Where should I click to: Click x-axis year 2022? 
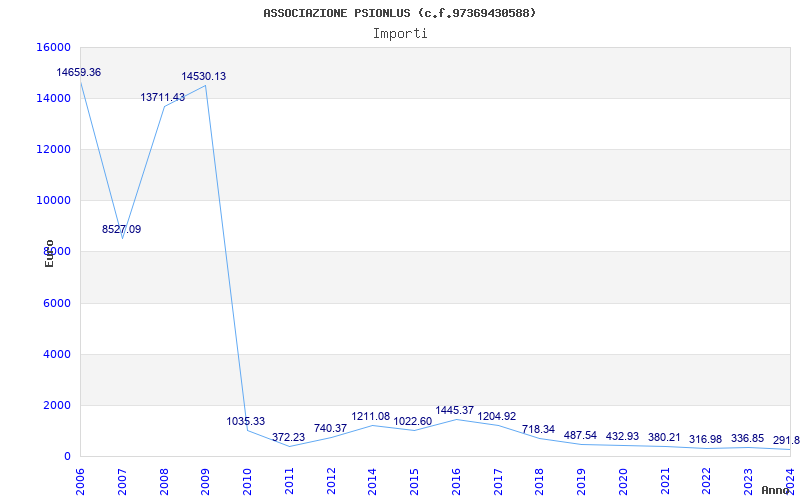coord(707,482)
